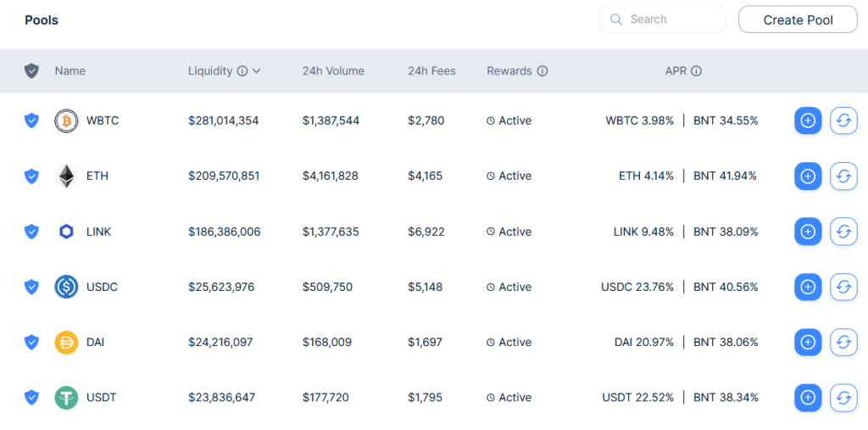Focus the Search input field
868x430 pixels.
(663, 20)
